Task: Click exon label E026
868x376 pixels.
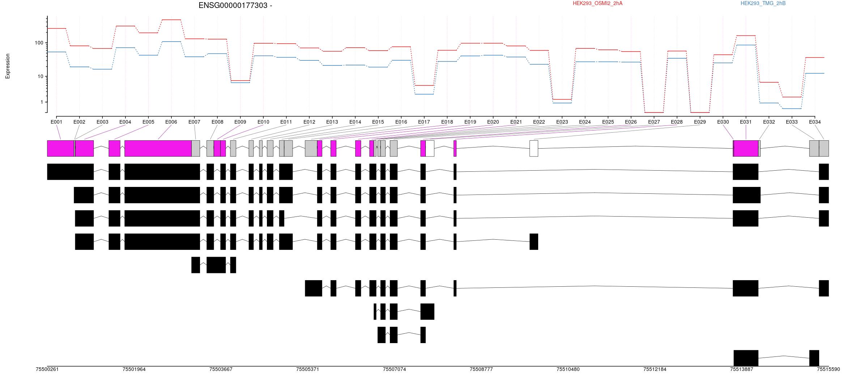Action: (x=631, y=122)
